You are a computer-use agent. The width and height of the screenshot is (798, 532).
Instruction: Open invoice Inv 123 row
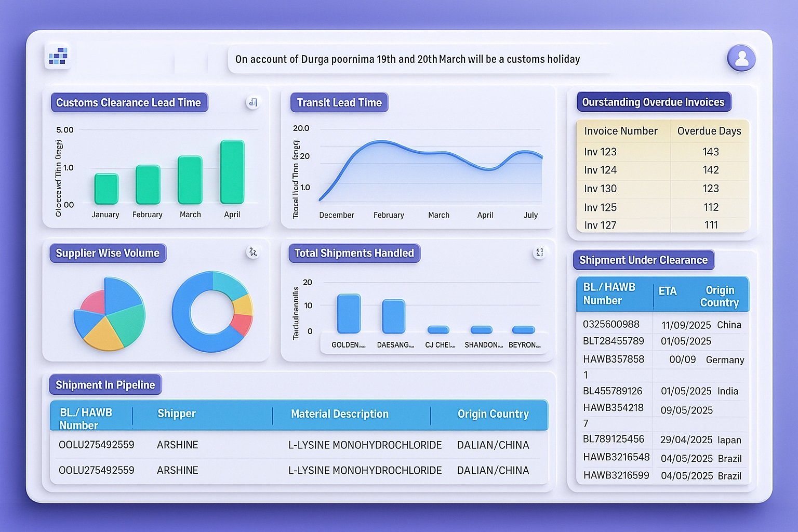[x=662, y=152]
